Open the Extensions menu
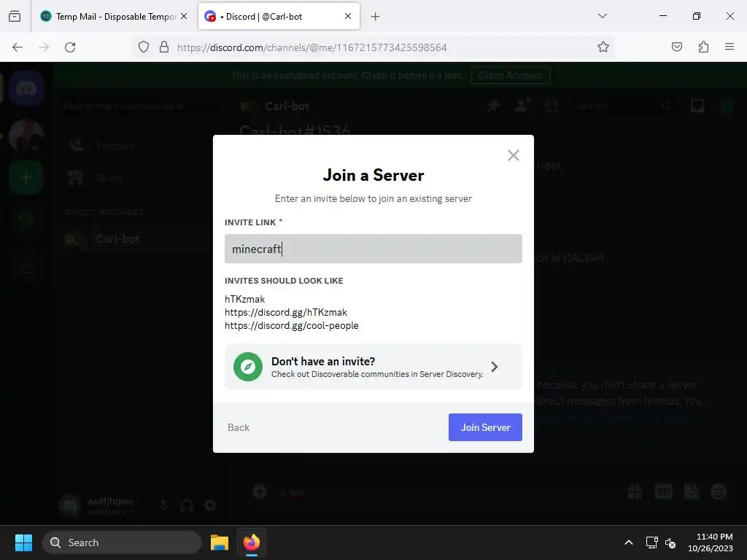This screenshot has width=747, height=560. [703, 47]
